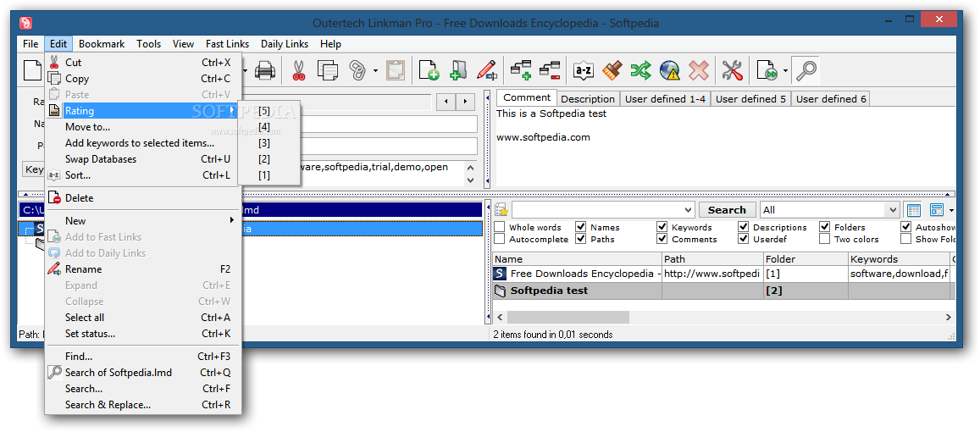The image size is (980, 432).
Task: Click the red pencil rename icon
Action: tap(487, 70)
